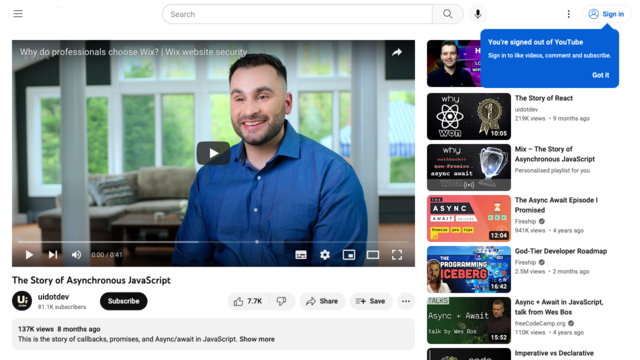Enable miniplayer mode
The height and width of the screenshot is (360, 640).
pyautogui.click(x=349, y=255)
